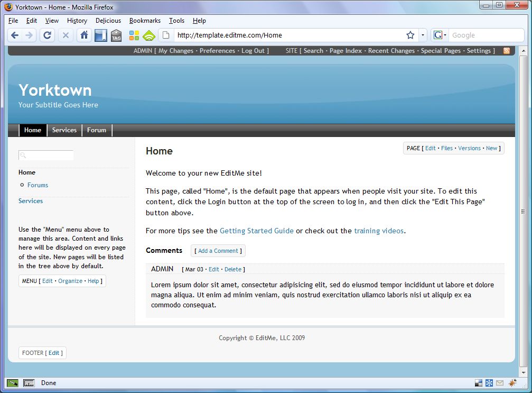Viewport: 532px width, 393px height.
Task: Click the colored squares toolbar icon
Action: (134, 35)
